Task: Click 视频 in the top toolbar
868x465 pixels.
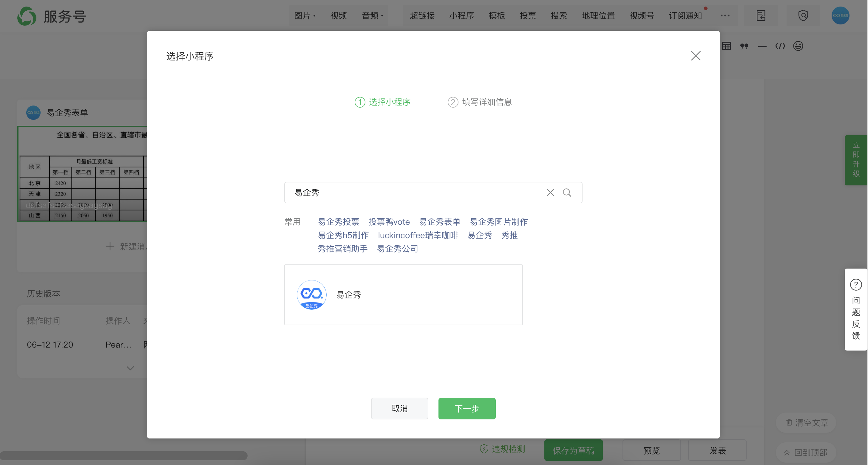Action: click(339, 15)
